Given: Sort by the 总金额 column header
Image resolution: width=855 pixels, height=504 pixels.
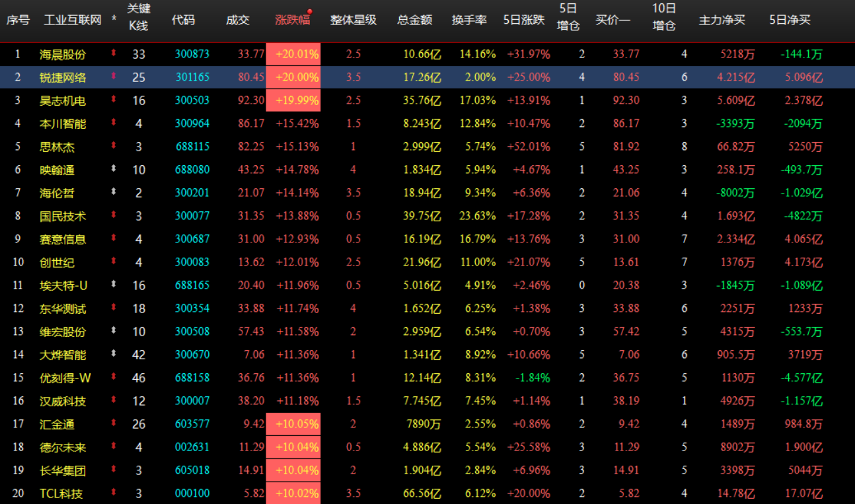Looking at the screenshot, I should pyautogui.click(x=415, y=20).
